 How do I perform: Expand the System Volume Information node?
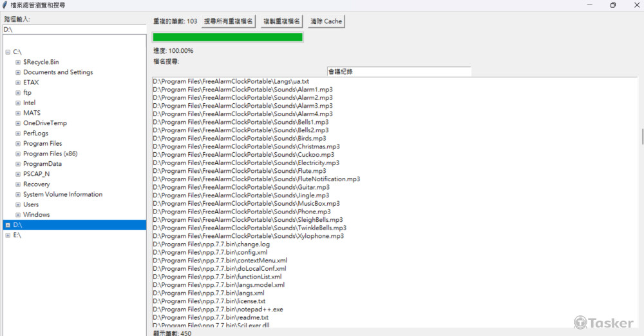(17, 195)
